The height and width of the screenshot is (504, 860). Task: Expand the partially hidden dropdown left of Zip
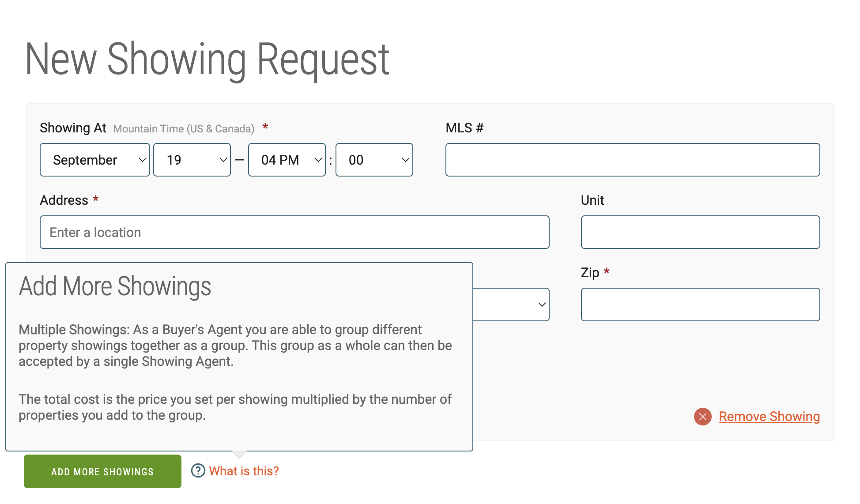point(511,305)
